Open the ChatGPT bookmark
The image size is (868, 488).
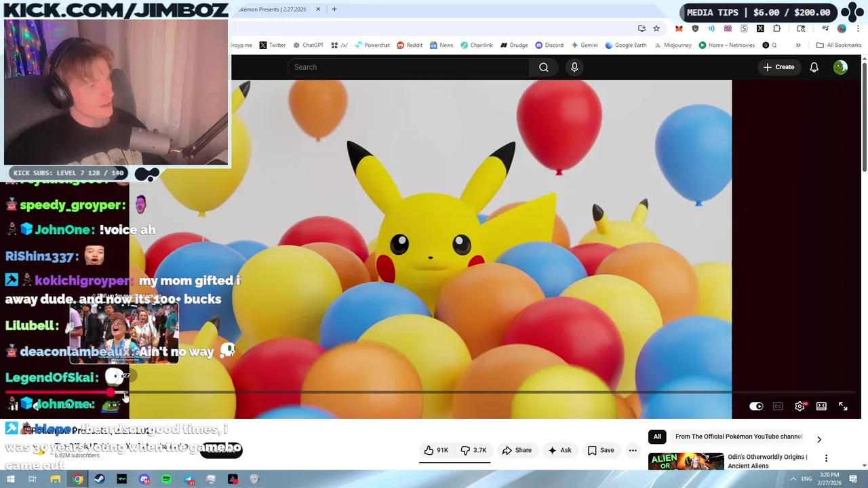coord(308,45)
